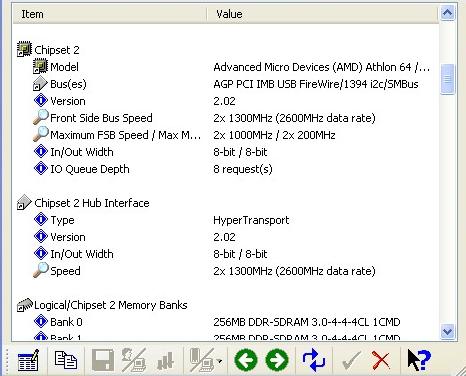This screenshot has width=466, height=376.
Task: Click the memory module icon by Memory Banks
Action: 25,305
